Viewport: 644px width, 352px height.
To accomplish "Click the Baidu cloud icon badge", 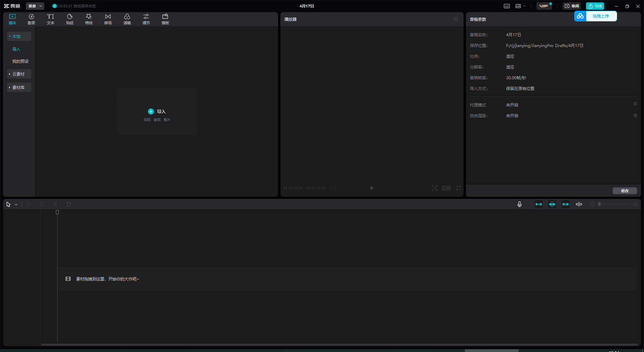I will [580, 16].
